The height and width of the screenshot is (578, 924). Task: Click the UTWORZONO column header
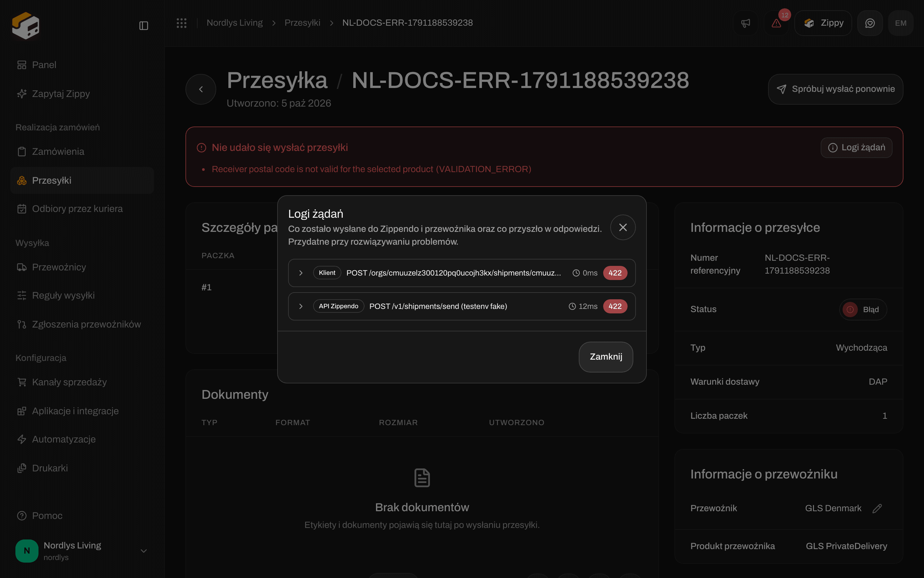[517, 422]
